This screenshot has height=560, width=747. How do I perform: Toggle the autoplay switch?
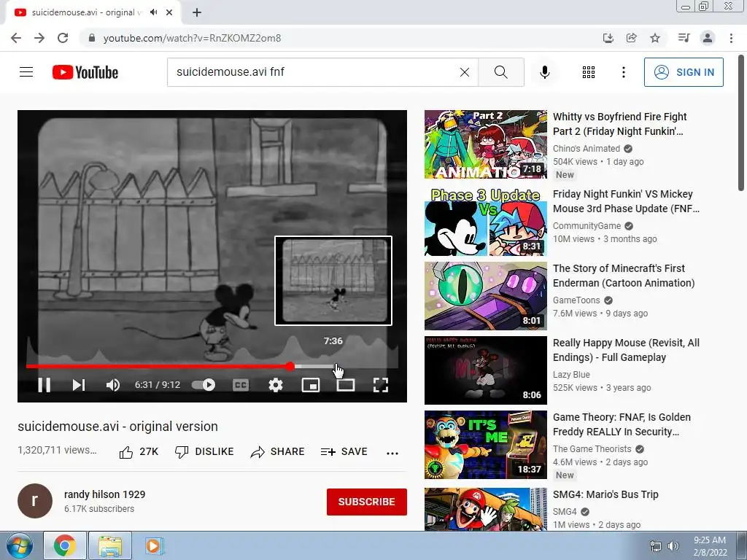pyautogui.click(x=204, y=385)
